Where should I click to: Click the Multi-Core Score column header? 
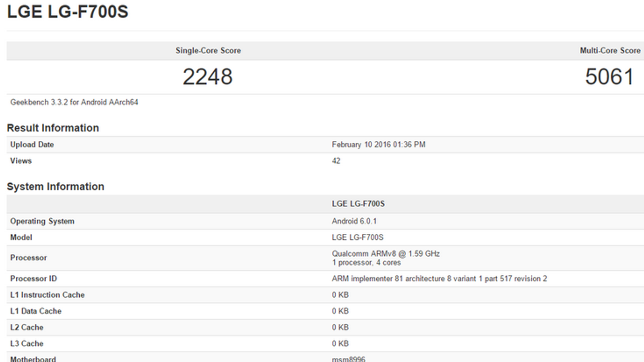click(x=610, y=51)
